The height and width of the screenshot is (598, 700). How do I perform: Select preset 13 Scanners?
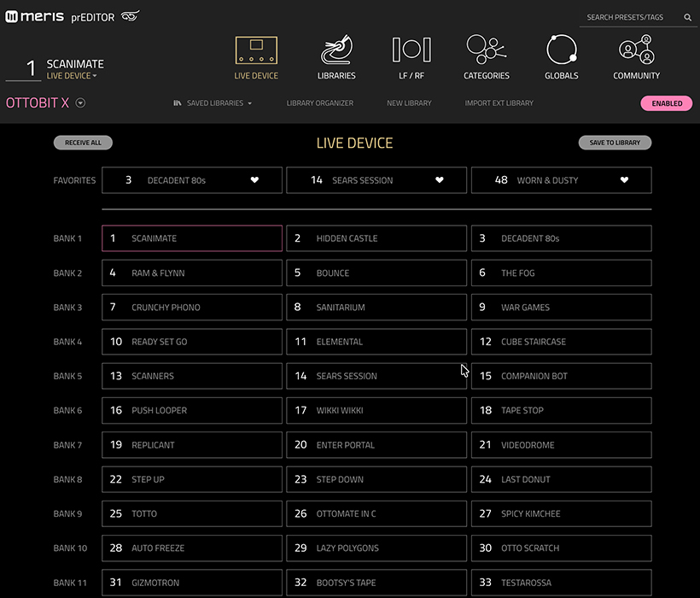point(192,376)
